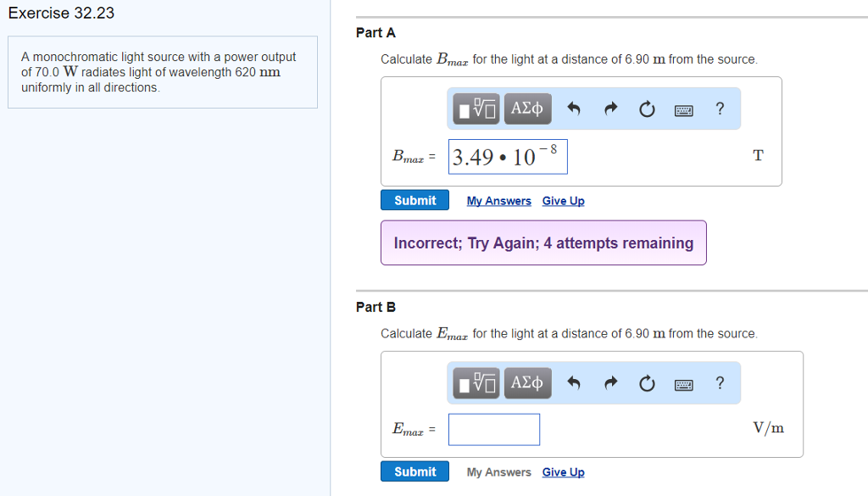Reset the Part A answer field
The height and width of the screenshot is (496, 868).
647,109
